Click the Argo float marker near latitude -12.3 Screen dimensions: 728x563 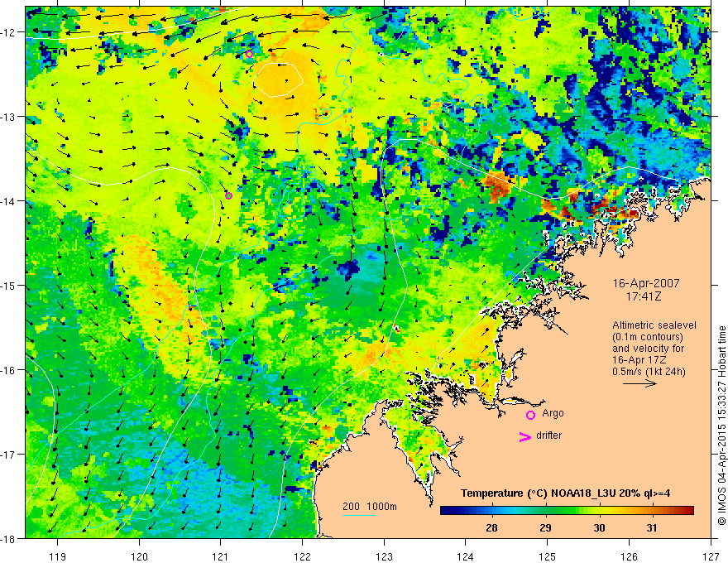(249, 54)
